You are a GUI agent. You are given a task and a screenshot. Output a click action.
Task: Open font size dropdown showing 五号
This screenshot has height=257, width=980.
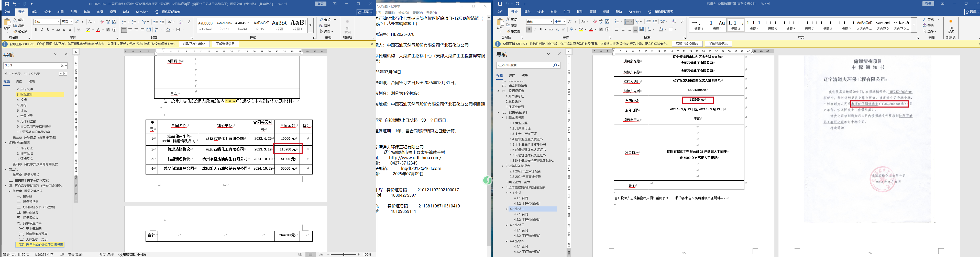coord(71,22)
